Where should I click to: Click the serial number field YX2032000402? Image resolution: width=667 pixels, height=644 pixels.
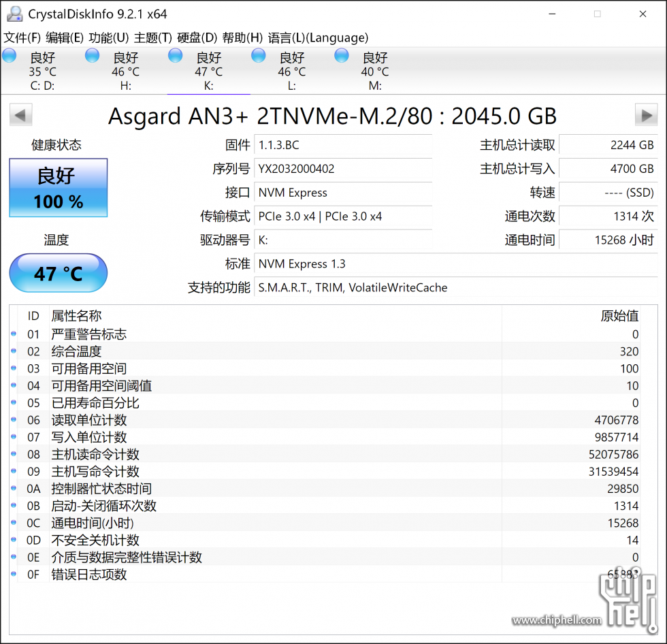coord(343,169)
